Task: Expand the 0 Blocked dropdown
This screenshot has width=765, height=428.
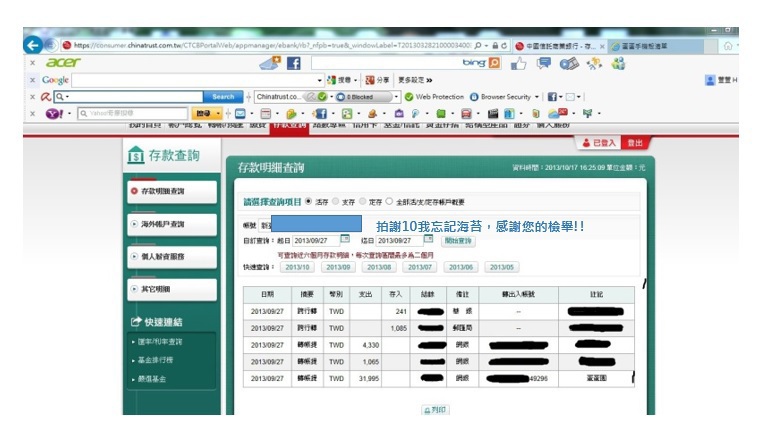Action: click(397, 97)
